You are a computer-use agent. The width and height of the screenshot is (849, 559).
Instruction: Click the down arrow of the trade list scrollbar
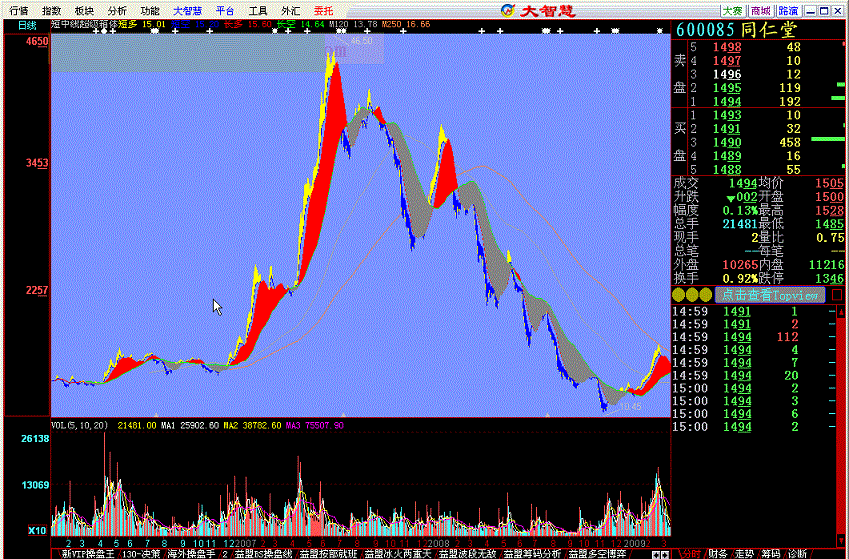841,541
